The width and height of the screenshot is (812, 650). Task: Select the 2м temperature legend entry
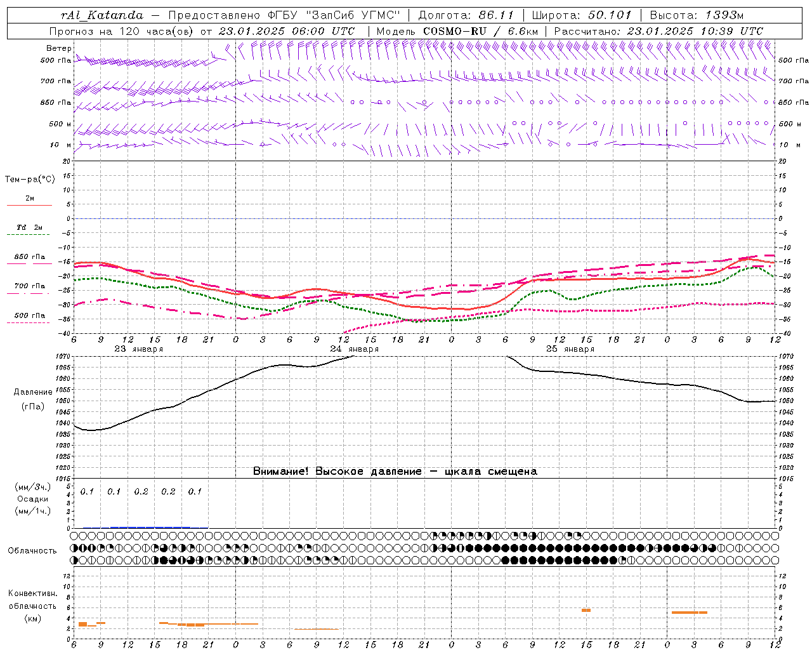30,199
